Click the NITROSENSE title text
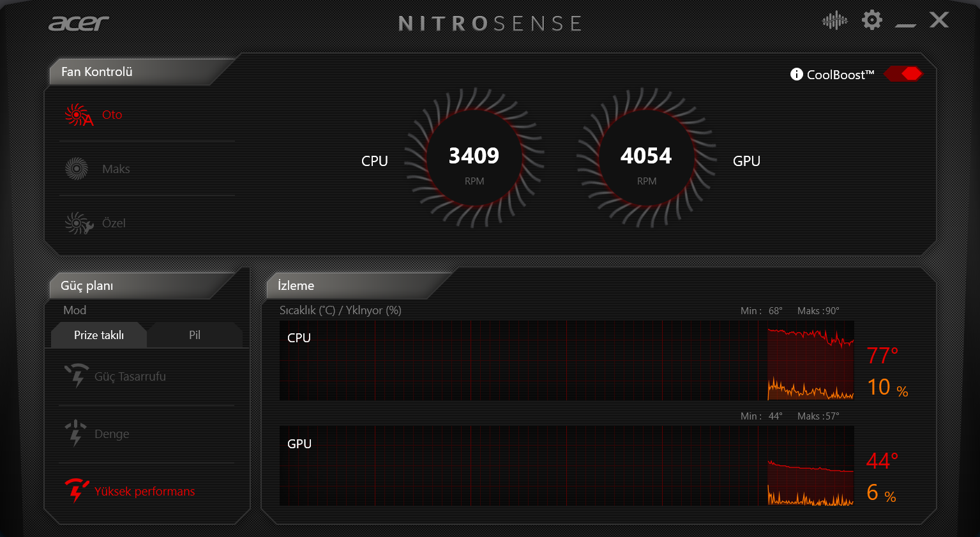This screenshot has width=980, height=537. [x=490, y=24]
